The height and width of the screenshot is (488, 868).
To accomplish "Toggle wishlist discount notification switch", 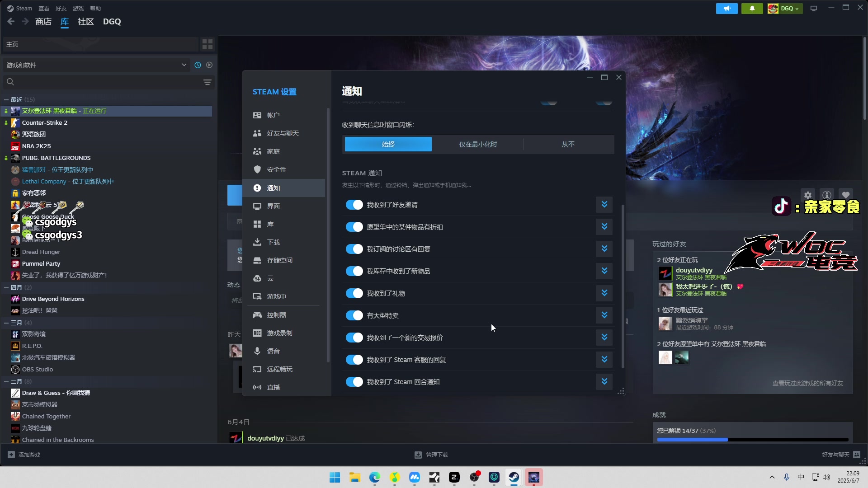I will tap(354, 227).
